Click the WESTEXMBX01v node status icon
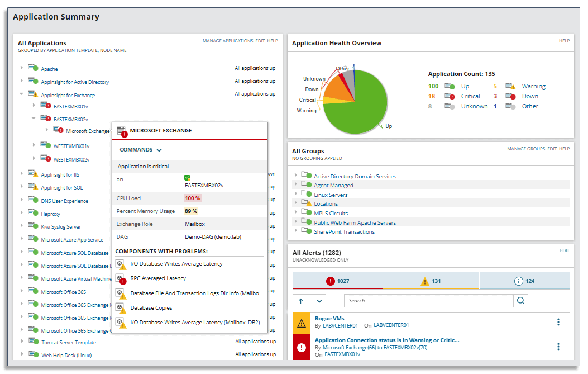This screenshot has width=588, height=374. 46,145
